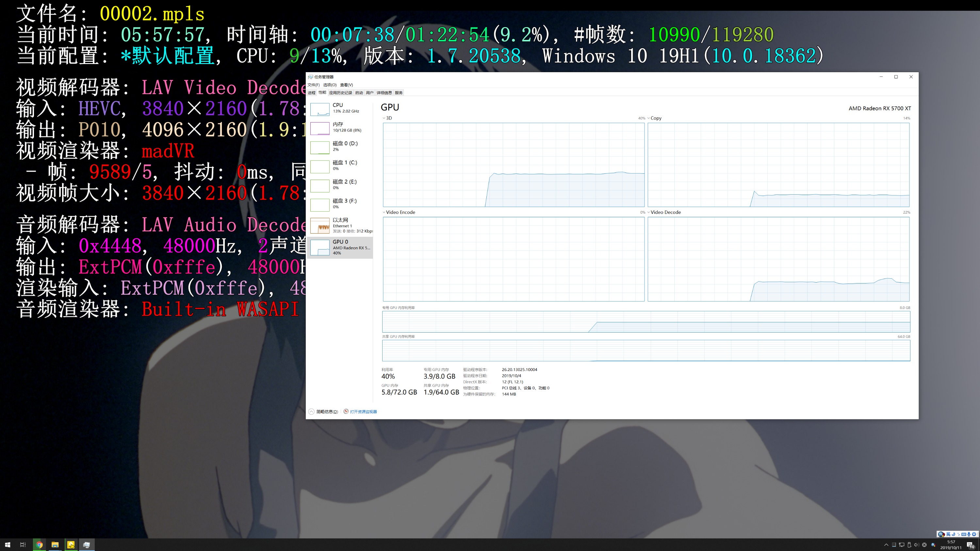The image size is (980, 551).
Task: Toggle the IME soft keyboard icon
Action: pyautogui.click(x=964, y=534)
